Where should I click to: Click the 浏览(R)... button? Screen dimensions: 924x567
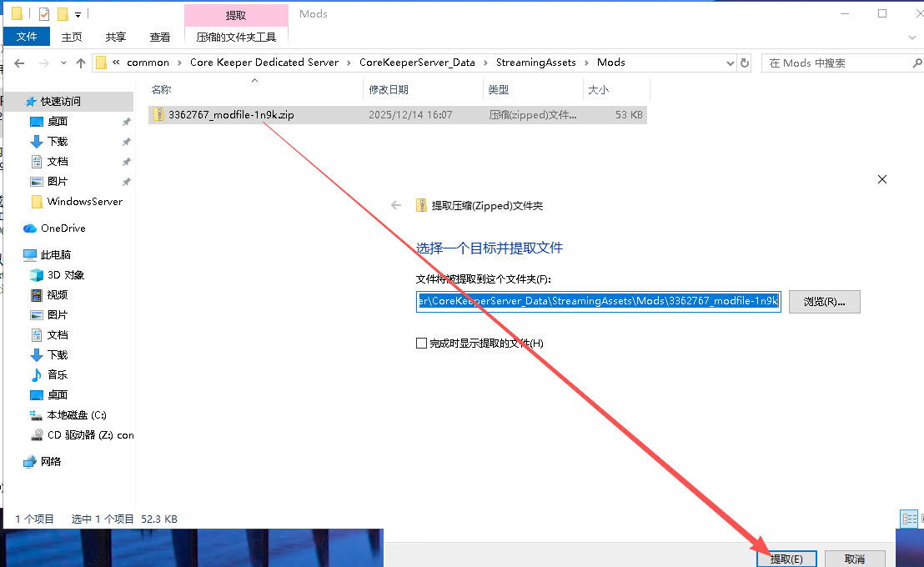[x=824, y=301]
